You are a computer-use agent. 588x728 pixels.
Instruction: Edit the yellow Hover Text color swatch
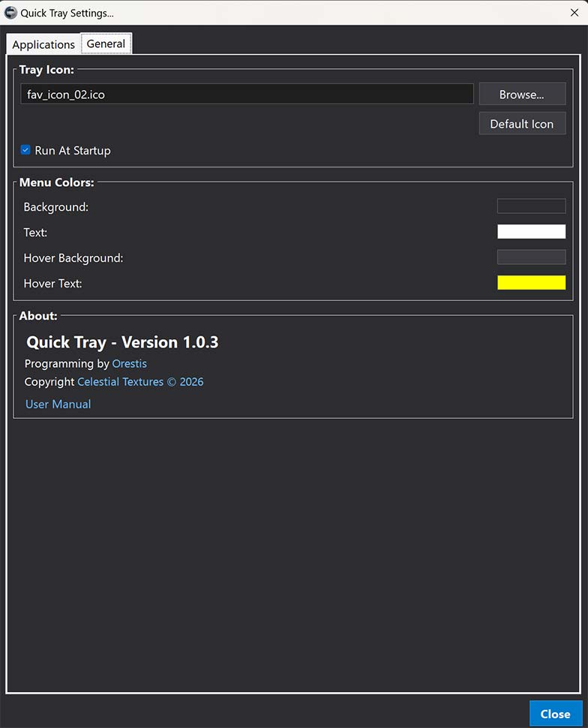tap(532, 283)
